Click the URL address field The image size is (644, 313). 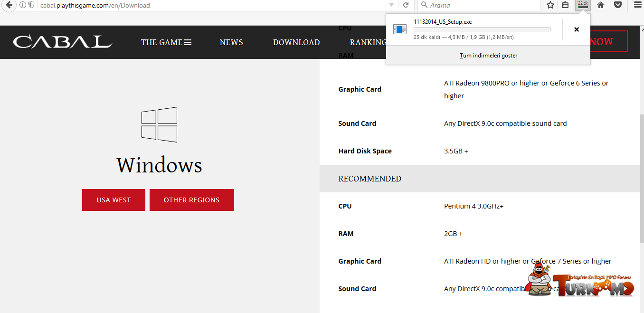click(212, 5)
